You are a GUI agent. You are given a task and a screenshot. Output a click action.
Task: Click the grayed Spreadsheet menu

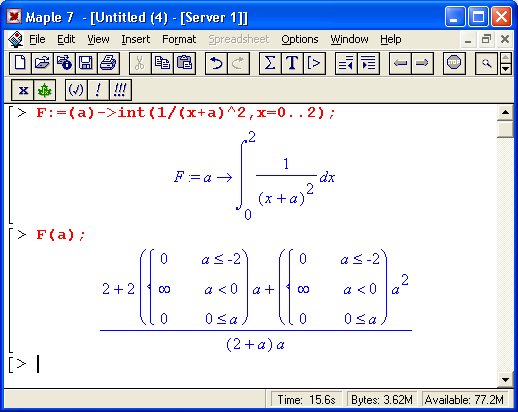[x=239, y=39]
